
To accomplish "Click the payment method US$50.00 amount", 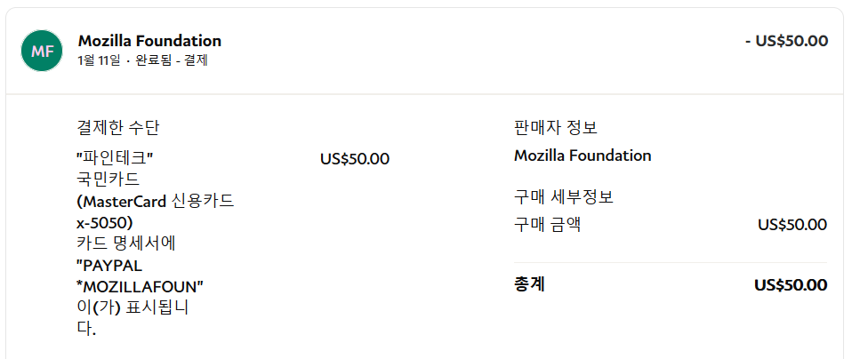I will pyautogui.click(x=355, y=159).
